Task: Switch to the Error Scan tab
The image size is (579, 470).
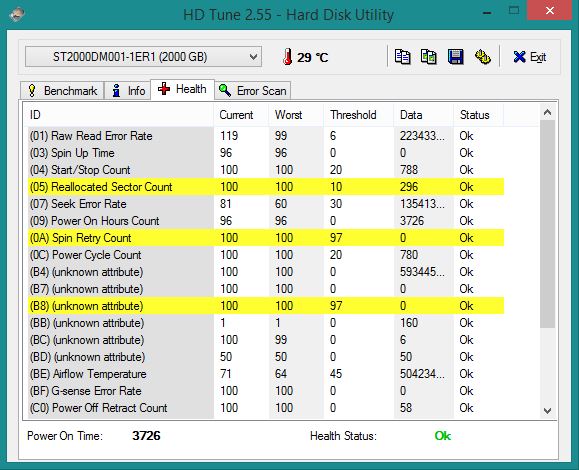Action: (253, 90)
